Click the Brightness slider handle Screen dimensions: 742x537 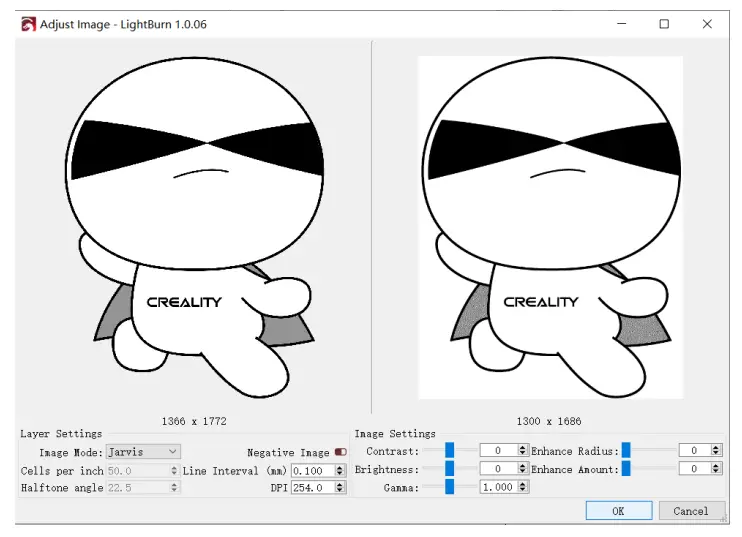click(450, 468)
